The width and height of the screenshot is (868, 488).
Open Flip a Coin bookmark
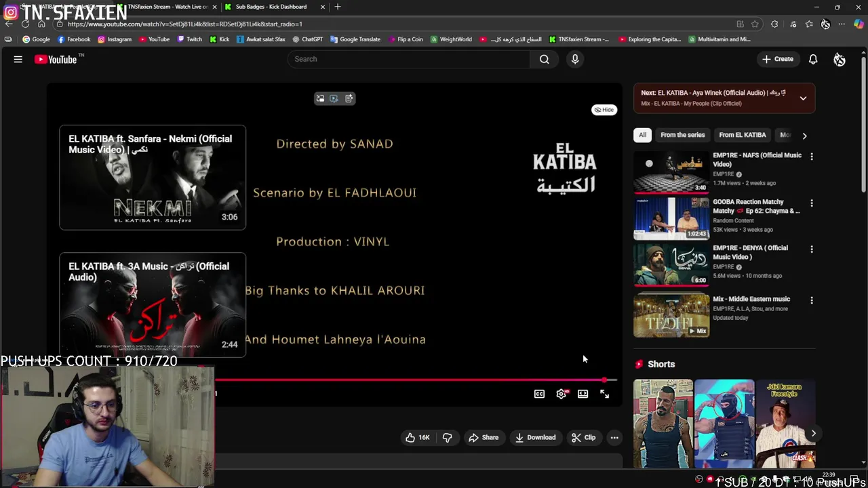(x=405, y=39)
